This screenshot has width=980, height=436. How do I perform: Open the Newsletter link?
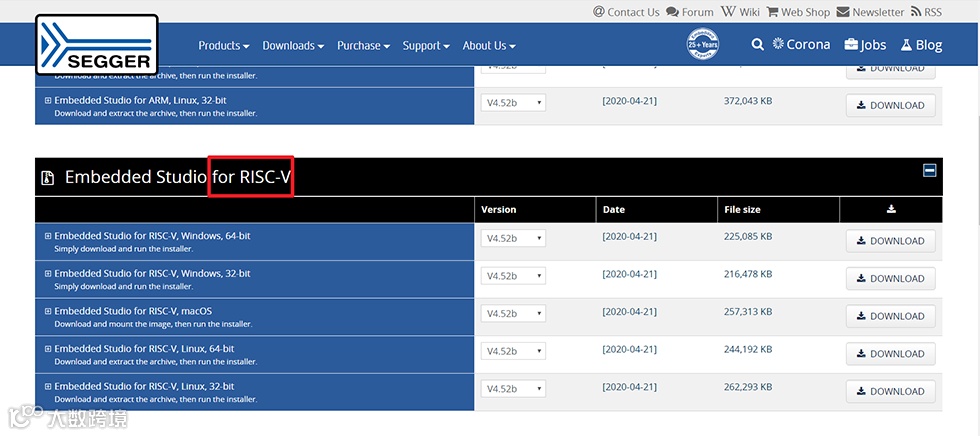tap(870, 12)
